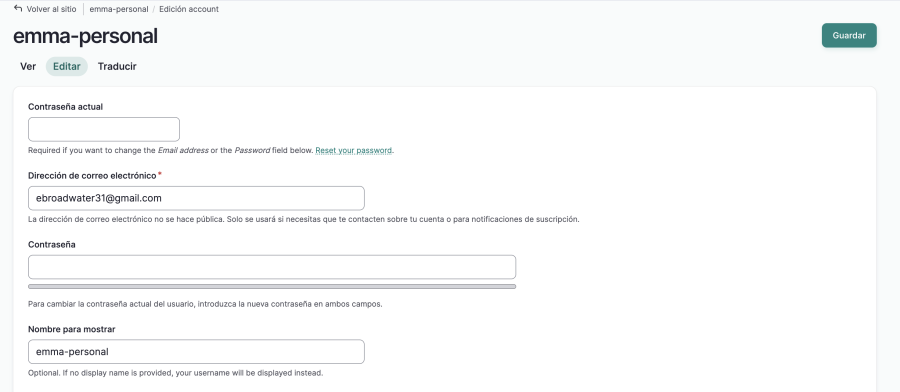The image size is (900, 392).
Task: Switch to the Ver tab
Action: pyautogui.click(x=28, y=67)
